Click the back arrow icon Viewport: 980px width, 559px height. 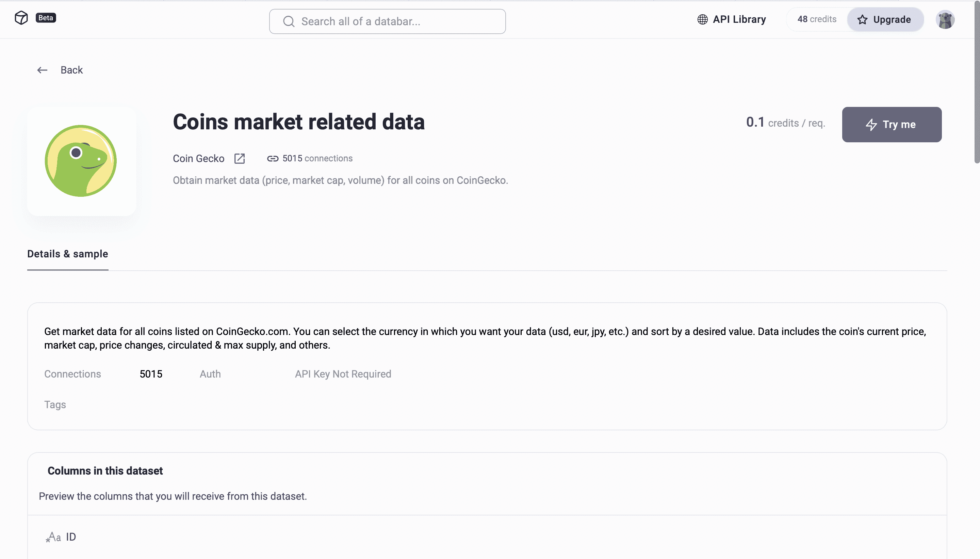[x=42, y=70]
